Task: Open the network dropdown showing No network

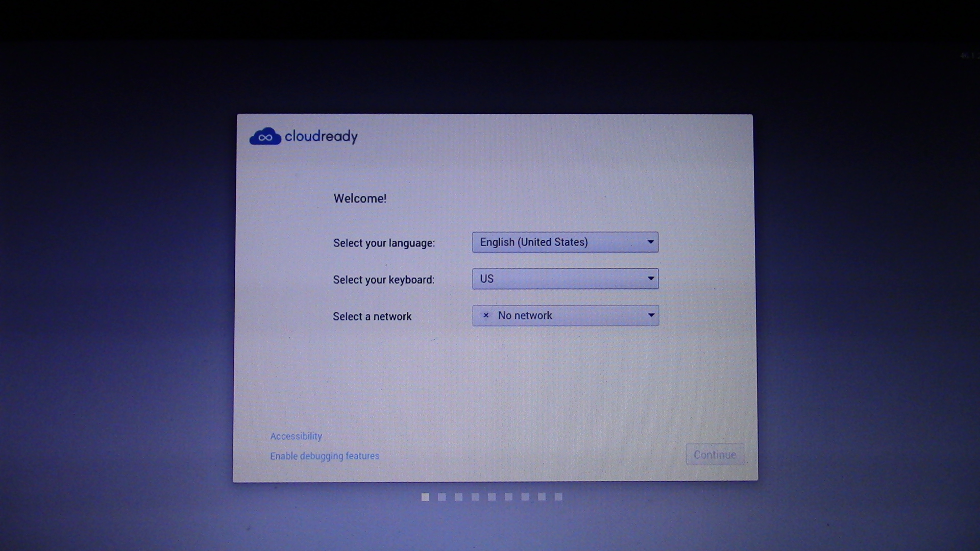Action: click(566, 316)
